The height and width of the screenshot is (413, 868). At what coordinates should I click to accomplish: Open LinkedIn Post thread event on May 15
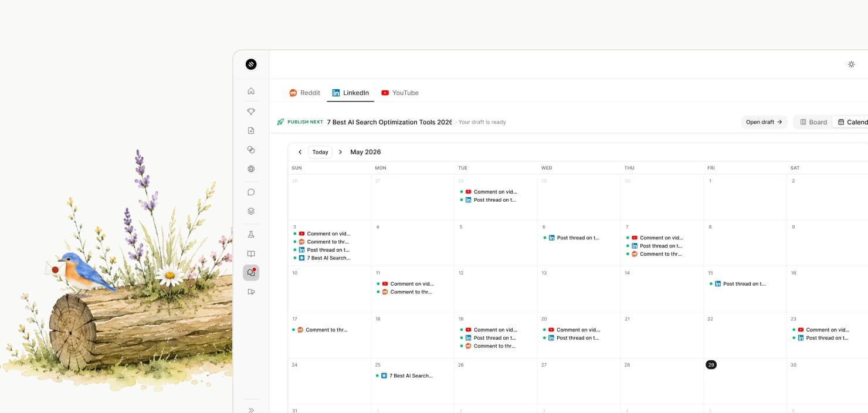(738, 284)
